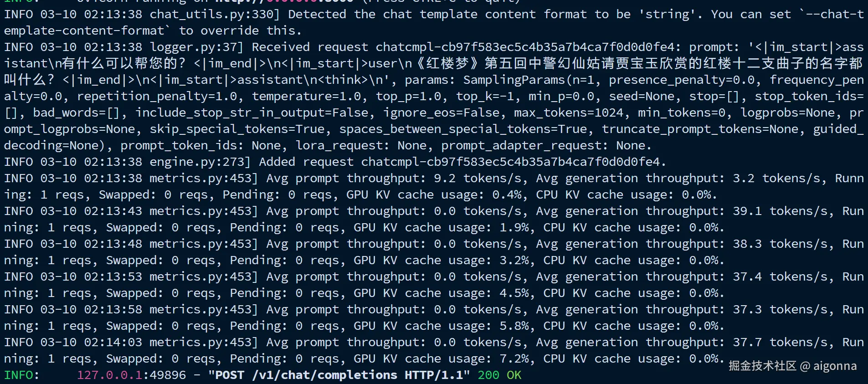Click the "temperature=1.0" parameter text
The width and height of the screenshot is (868, 384).
[x=306, y=96]
